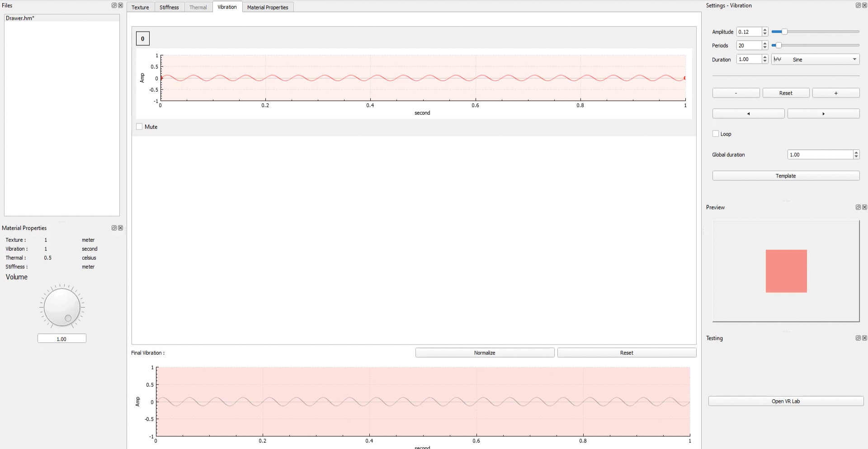
Task: Float the Files panel with its undock icon
Action: [114, 5]
